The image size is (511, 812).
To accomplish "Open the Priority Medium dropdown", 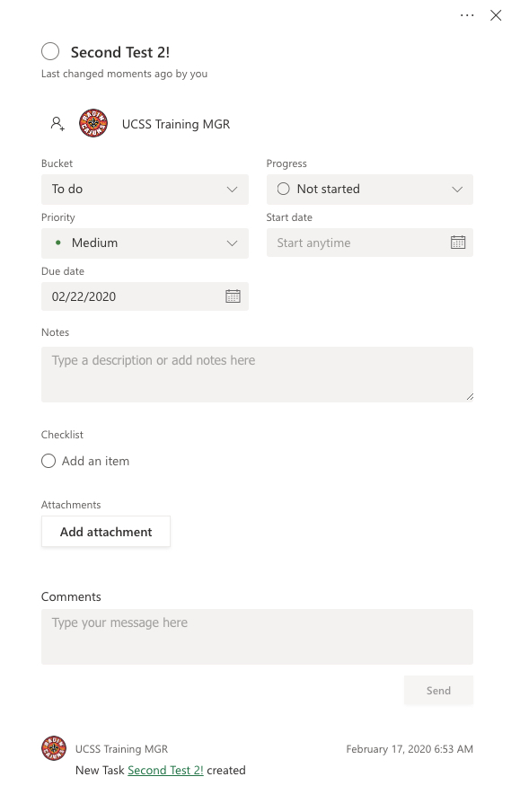I will 145,243.
